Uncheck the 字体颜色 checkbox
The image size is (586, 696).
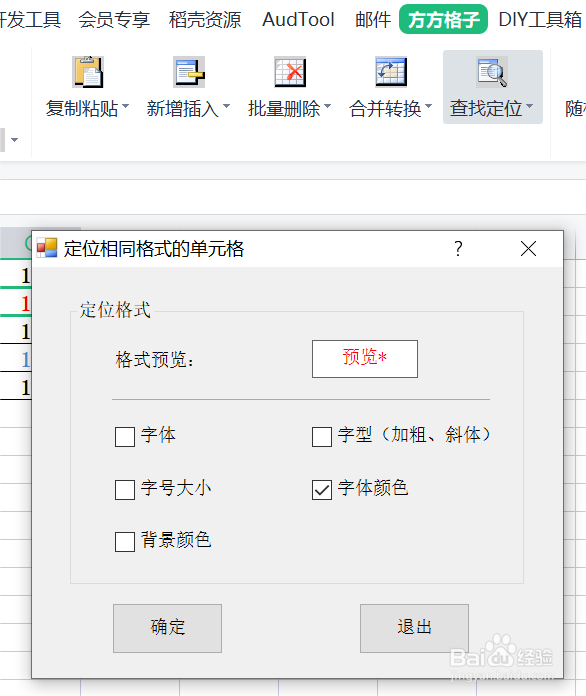pos(322,490)
